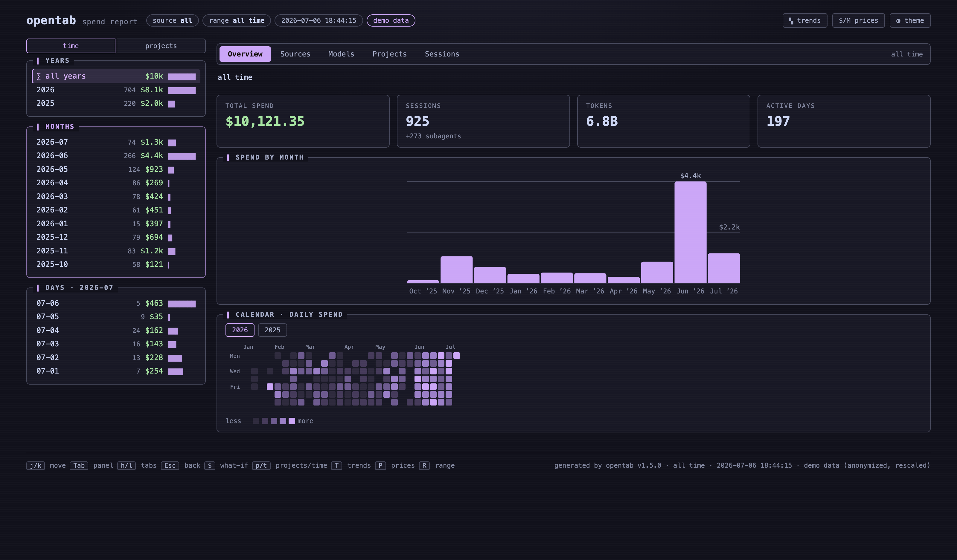
Task: Click the May '26 spend bar
Action: click(x=657, y=273)
